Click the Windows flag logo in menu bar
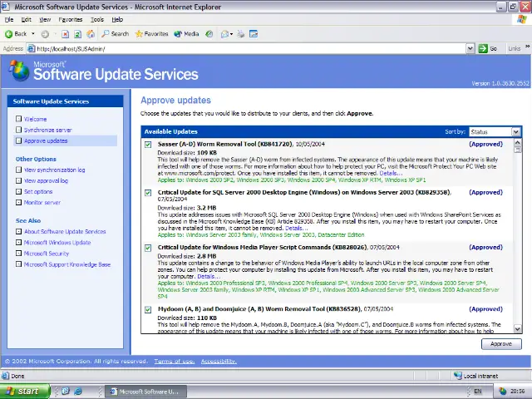Viewport: 532px width, 399px height. pos(521,19)
